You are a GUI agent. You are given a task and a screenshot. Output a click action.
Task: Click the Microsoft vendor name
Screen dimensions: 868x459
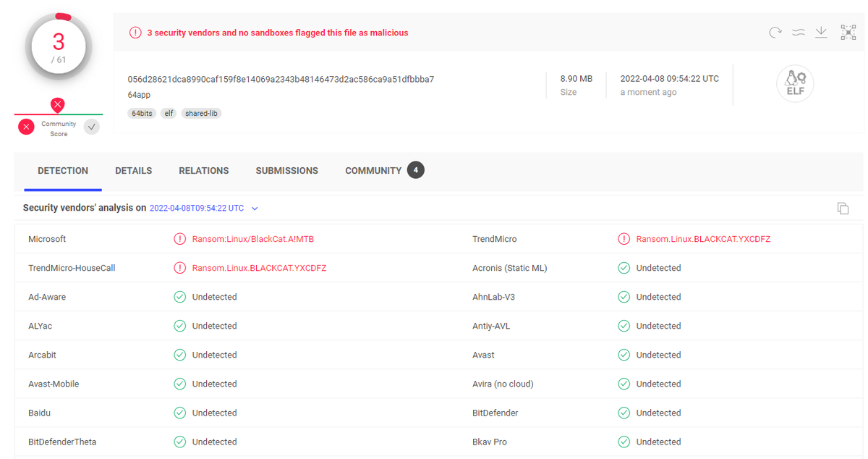pyautogui.click(x=47, y=239)
